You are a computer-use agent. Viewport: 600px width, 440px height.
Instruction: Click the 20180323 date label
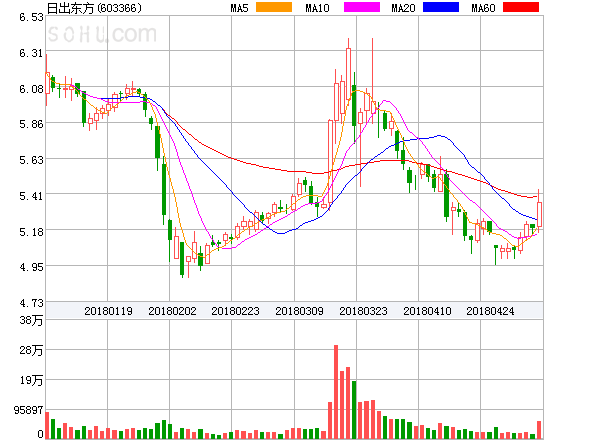363,311
